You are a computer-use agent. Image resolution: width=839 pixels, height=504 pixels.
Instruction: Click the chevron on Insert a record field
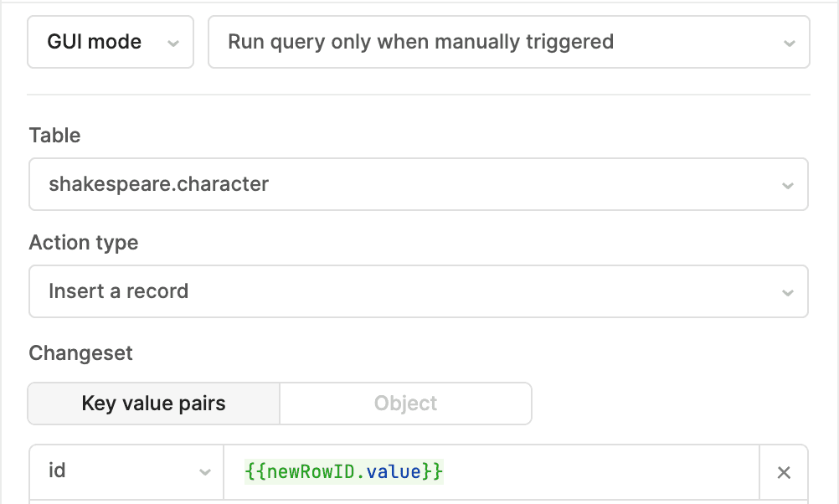pos(787,292)
